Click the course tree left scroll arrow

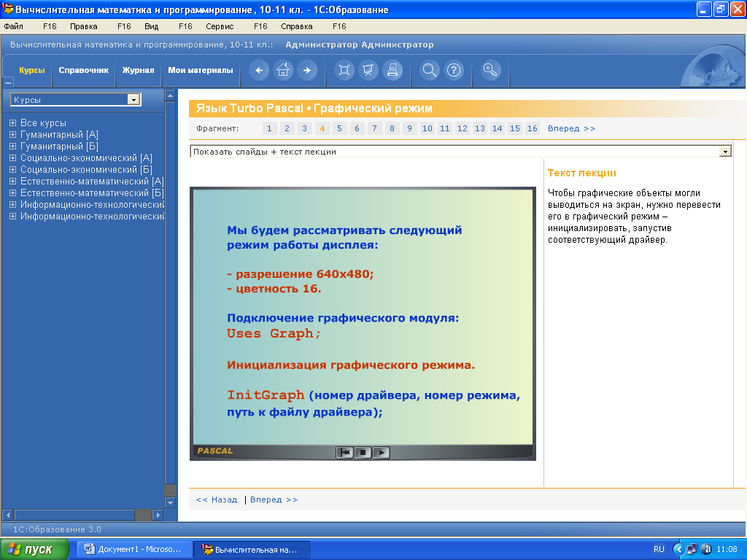pyautogui.click(x=7, y=515)
